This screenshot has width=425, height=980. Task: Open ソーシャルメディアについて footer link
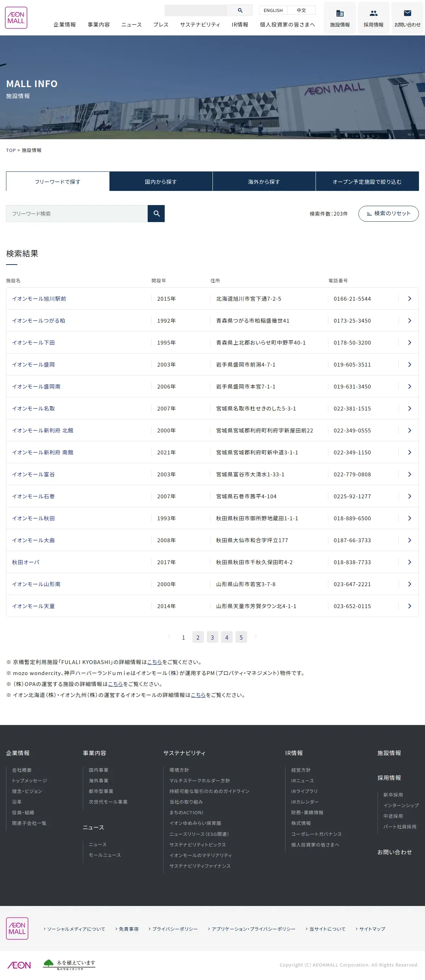(76, 929)
